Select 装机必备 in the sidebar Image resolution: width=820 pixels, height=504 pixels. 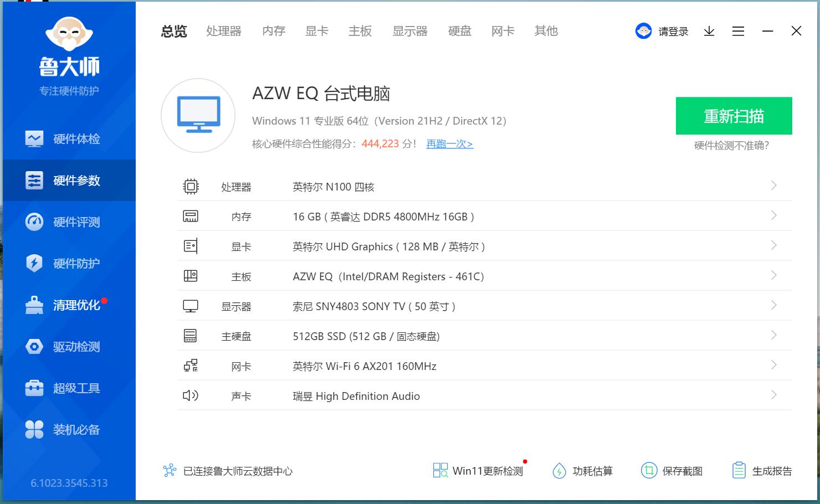tap(69, 430)
